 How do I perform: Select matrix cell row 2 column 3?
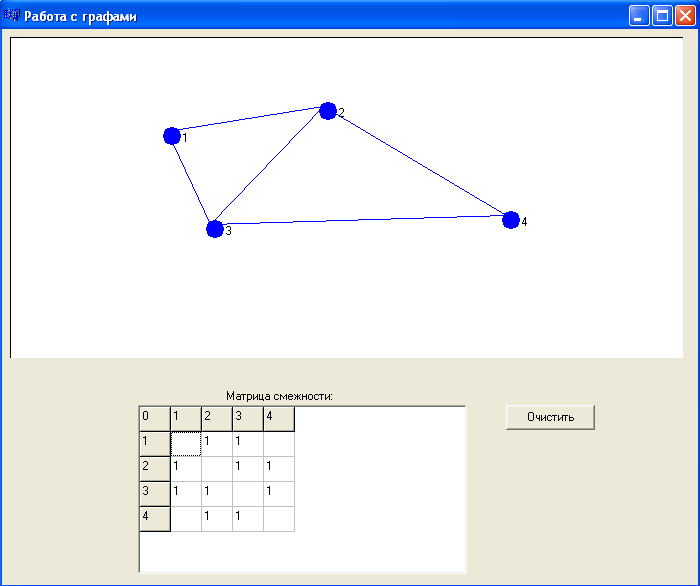pyautogui.click(x=248, y=469)
